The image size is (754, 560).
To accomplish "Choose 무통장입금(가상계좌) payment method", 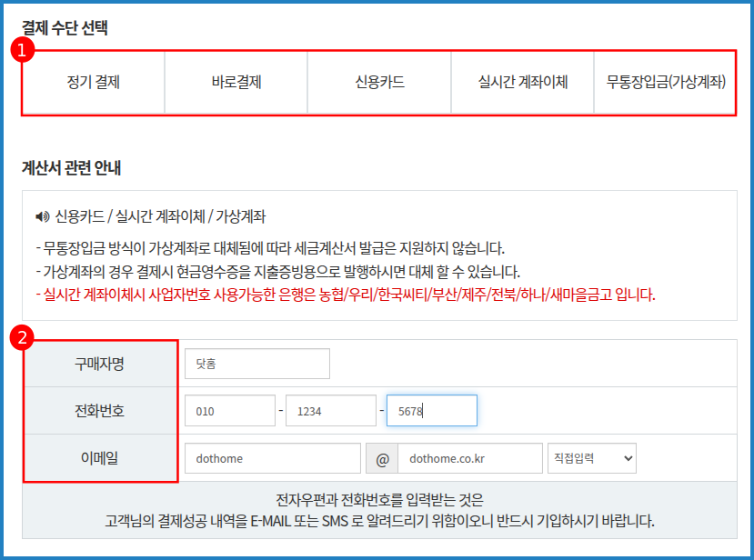I will 665,82.
